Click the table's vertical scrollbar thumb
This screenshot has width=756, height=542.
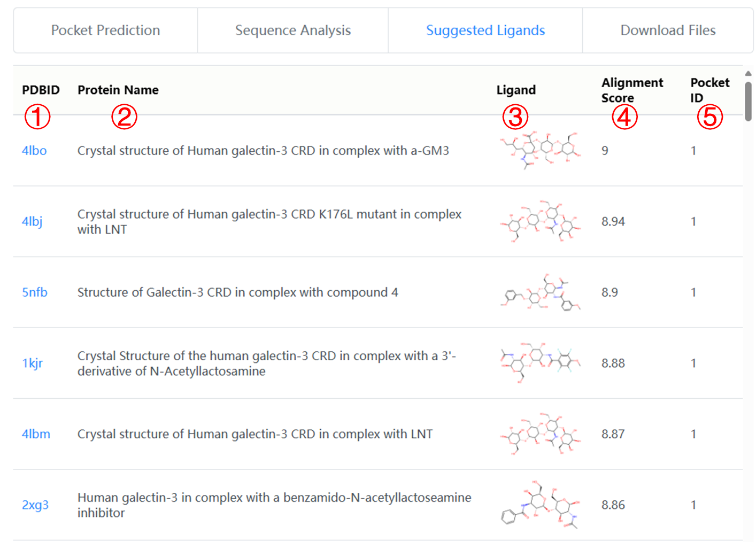tap(748, 100)
